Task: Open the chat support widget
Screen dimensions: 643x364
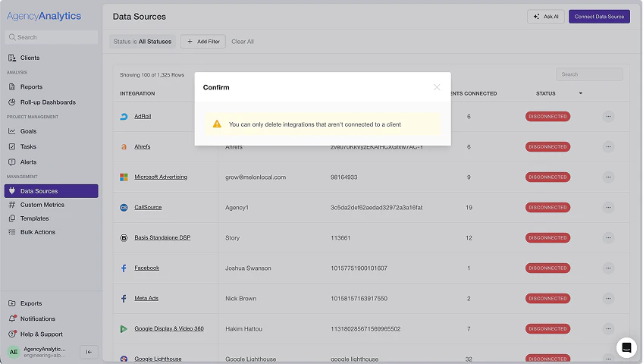Action: click(626, 347)
